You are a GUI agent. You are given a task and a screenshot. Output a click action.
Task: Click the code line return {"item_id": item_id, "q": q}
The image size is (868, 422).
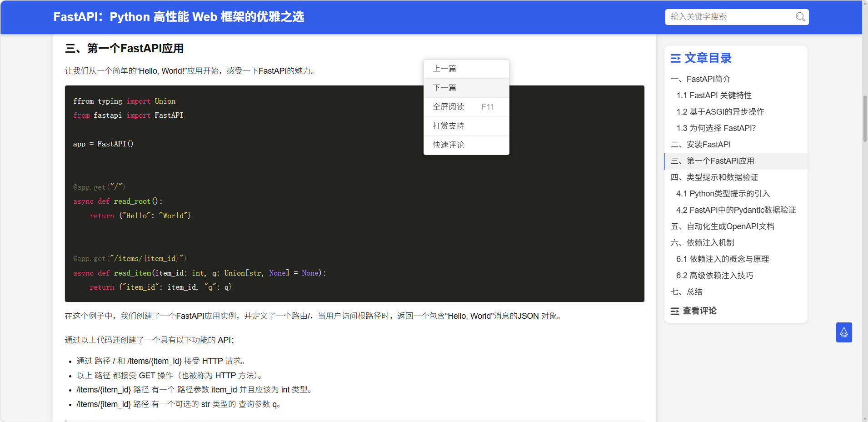point(160,287)
